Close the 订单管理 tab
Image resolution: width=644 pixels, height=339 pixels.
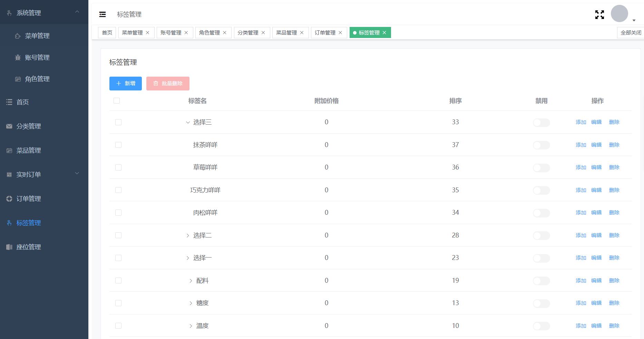coord(340,32)
